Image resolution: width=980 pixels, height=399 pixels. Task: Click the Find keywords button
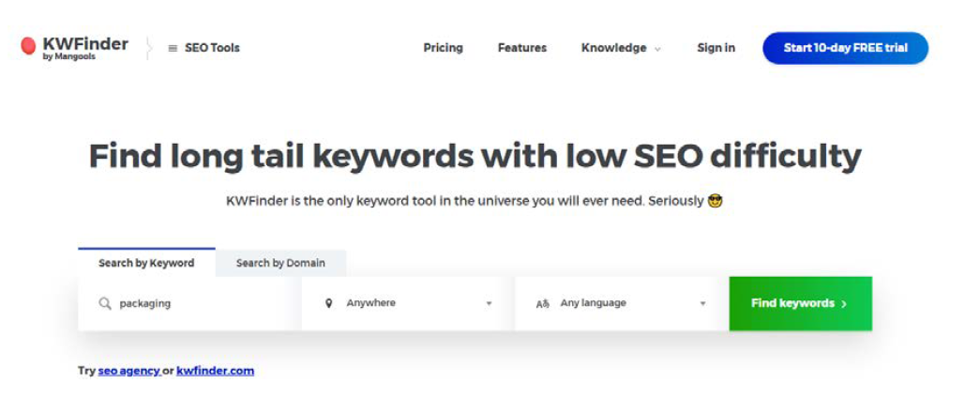[801, 303]
